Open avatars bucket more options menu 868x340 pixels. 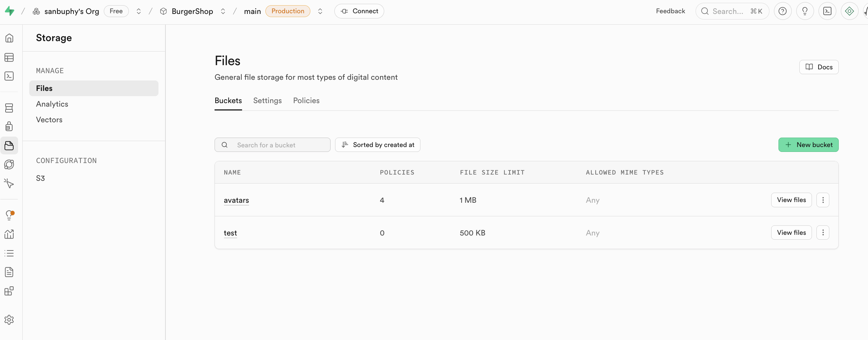click(x=823, y=200)
